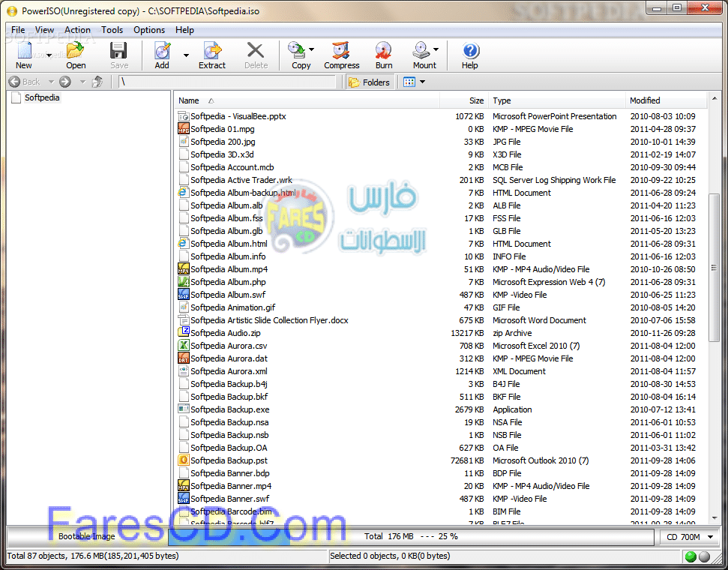The width and height of the screenshot is (728, 570).
Task: Select Softpedia - VisualBee.pptx file
Action: pos(238,116)
